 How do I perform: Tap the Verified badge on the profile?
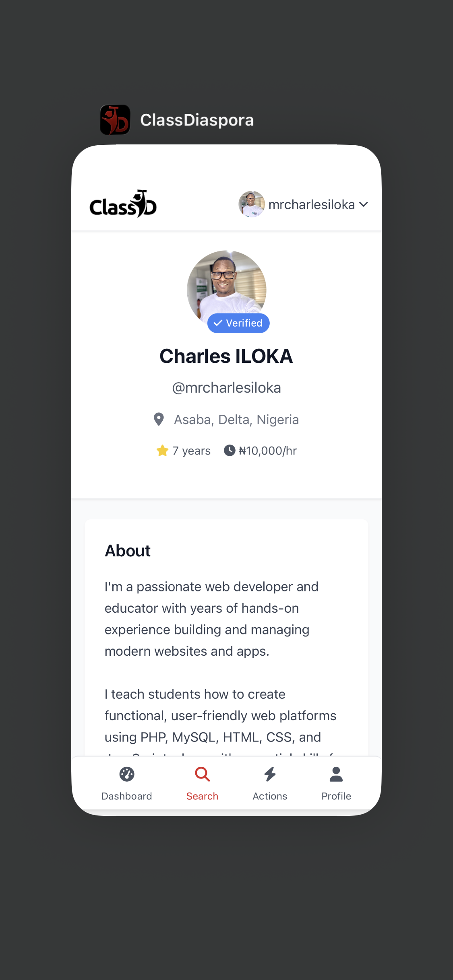tap(238, 323)
